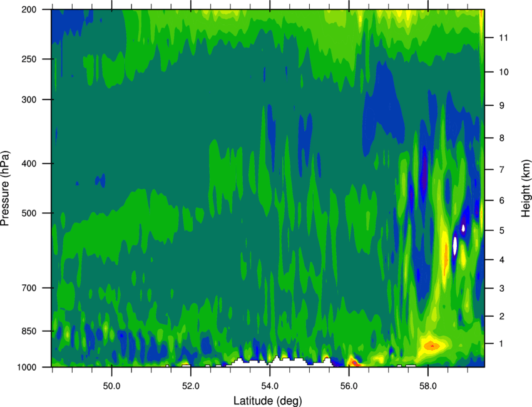
Task: Click the 8 km height tick label
Action: click(501, 138)
